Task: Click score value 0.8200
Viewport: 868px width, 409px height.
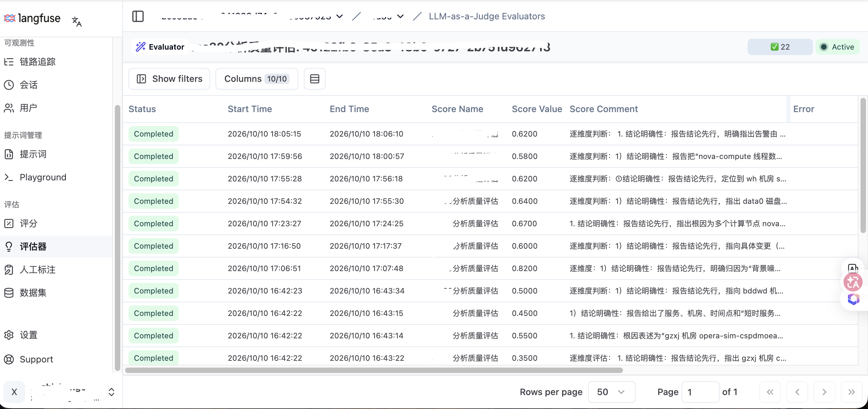Action: coord(525,268)
